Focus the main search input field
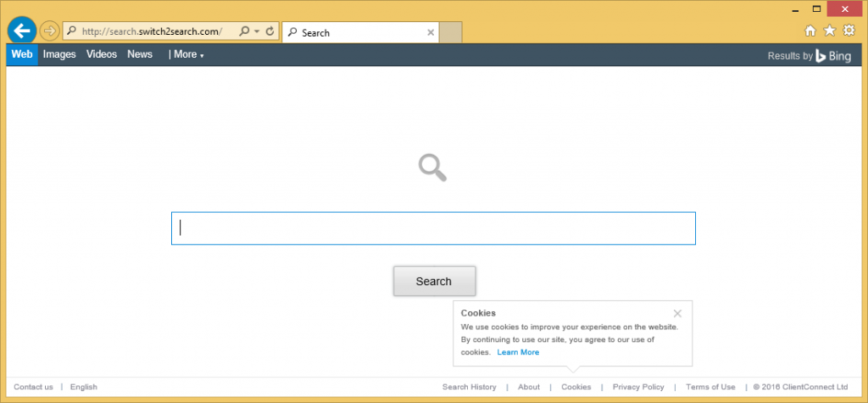Viewport: 868px width, 403px height. (433, 228)
